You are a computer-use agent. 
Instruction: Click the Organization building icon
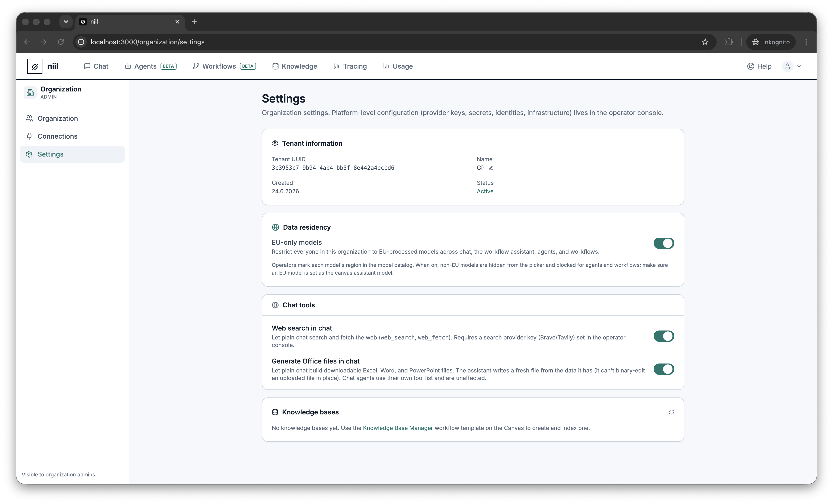pos(30,93)
